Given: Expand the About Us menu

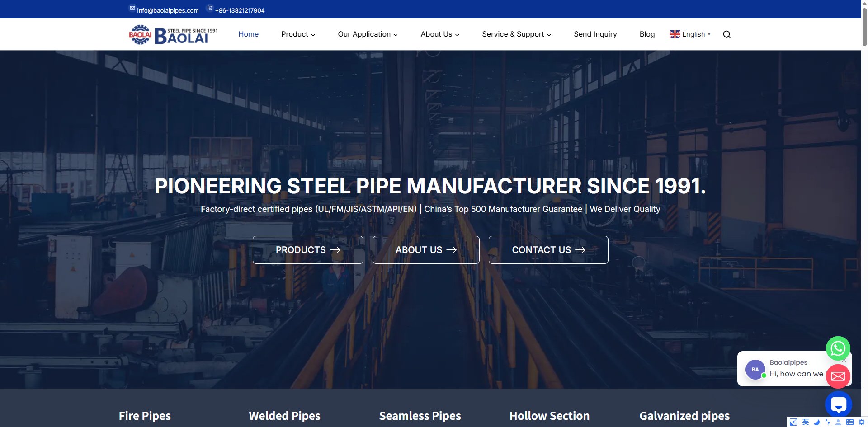Looking at the screenshot, I should click(439, 34).
